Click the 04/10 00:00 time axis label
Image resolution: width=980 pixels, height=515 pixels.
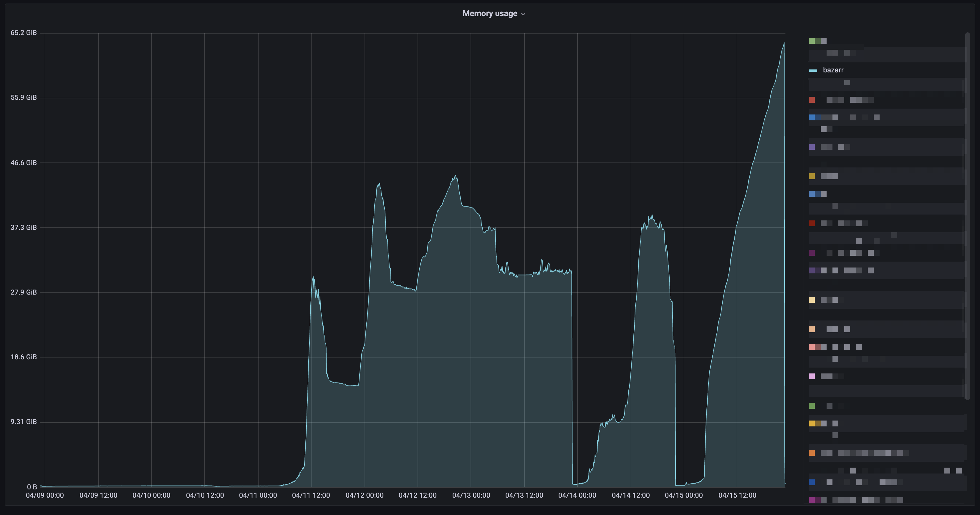[x=151, y=495]
